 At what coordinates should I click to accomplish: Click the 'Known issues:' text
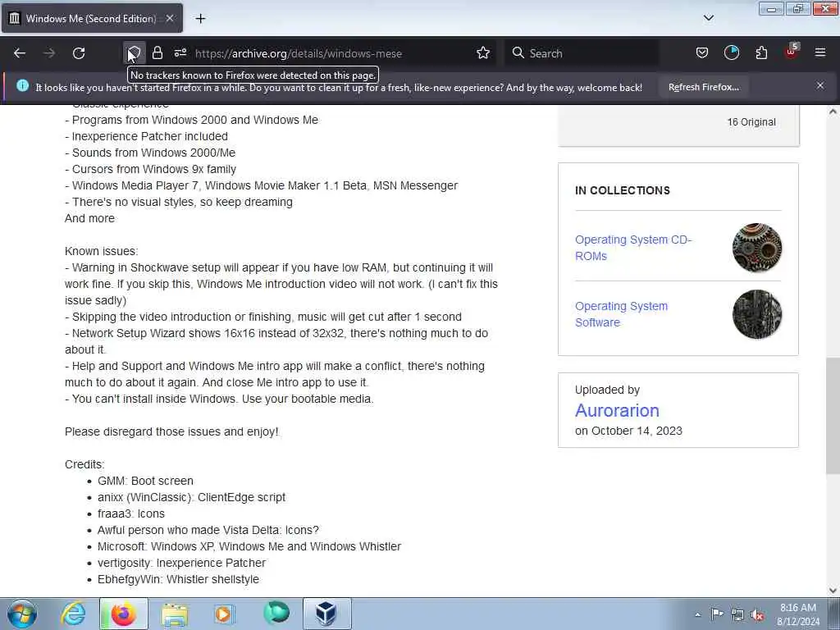(101, 251)
